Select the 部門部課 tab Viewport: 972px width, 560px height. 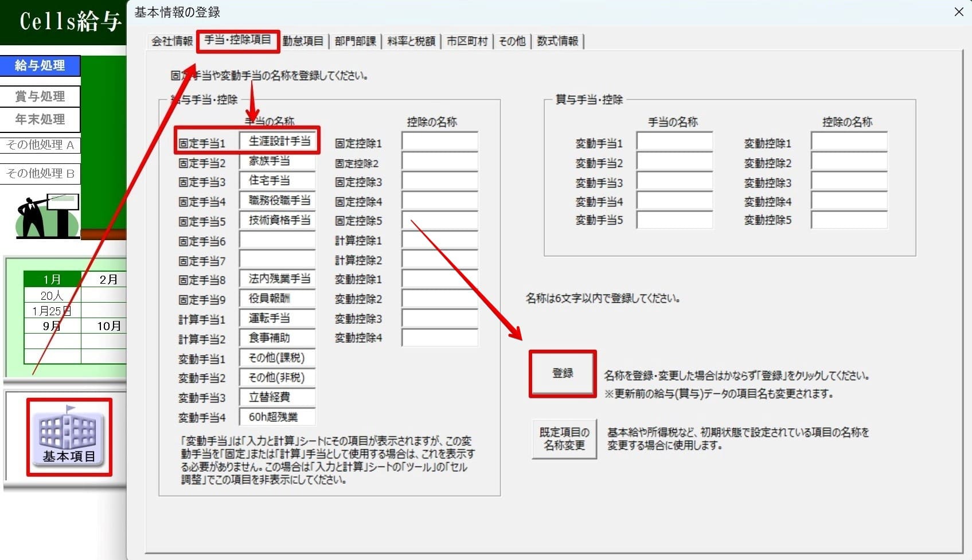[355, 41]
